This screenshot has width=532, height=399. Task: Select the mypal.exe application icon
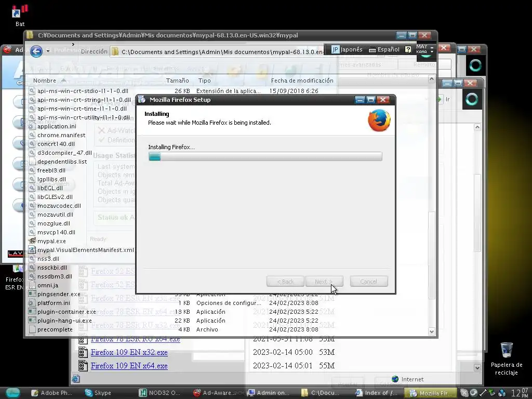[32, 241]
